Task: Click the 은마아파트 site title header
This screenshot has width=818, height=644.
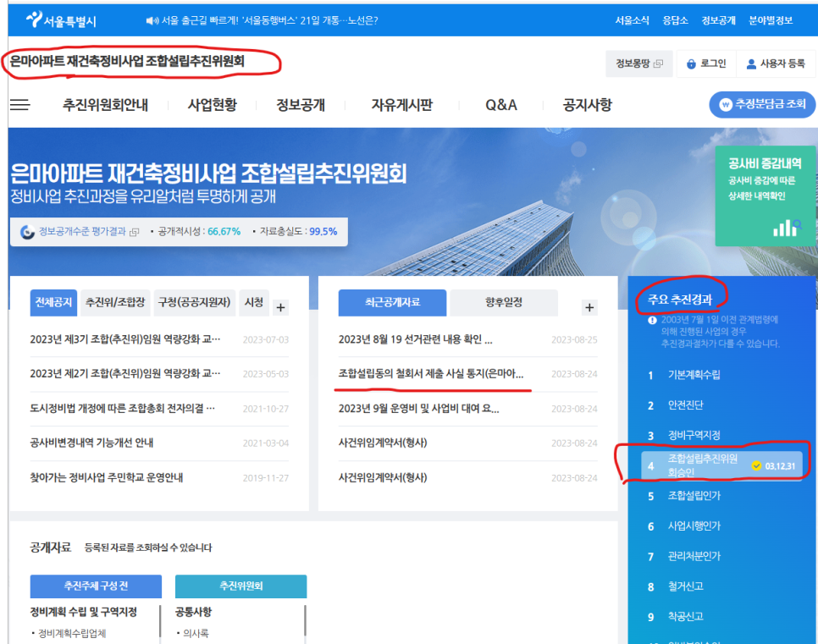Action: (x=127, y=62)
